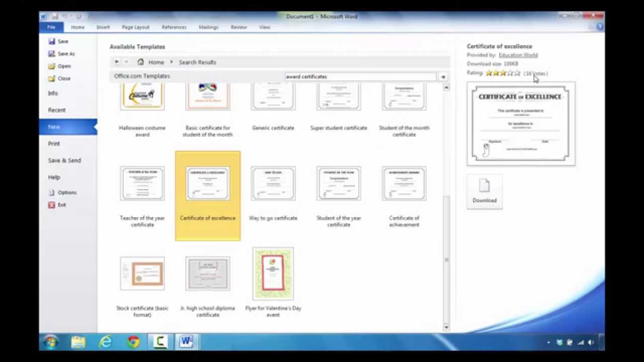Open the Mailings tab
This screenshot has width=644, height=362.
[208, 27]
